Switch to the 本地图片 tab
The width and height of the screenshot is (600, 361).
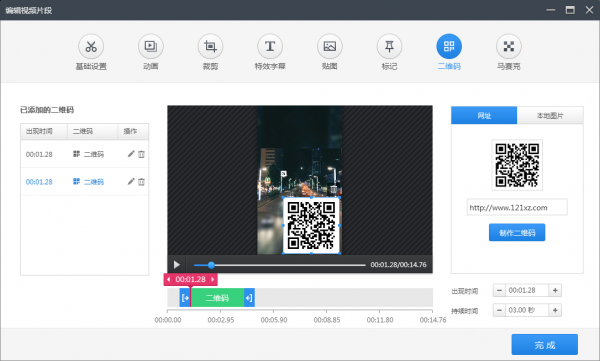(550, 116)
